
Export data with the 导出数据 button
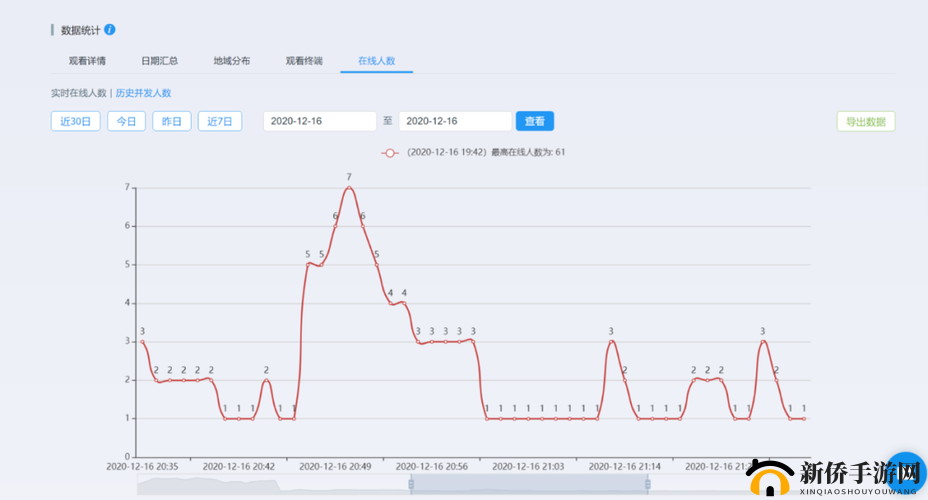coord(866,122)
